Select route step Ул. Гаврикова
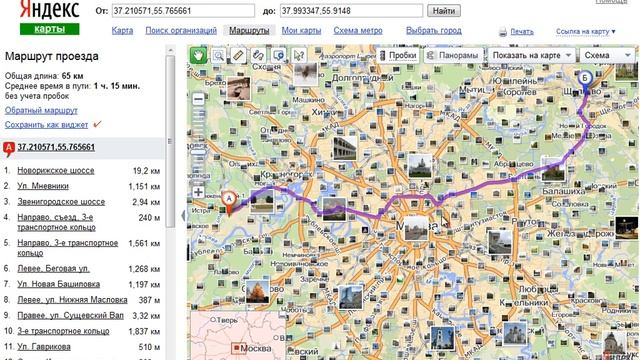 44,347
